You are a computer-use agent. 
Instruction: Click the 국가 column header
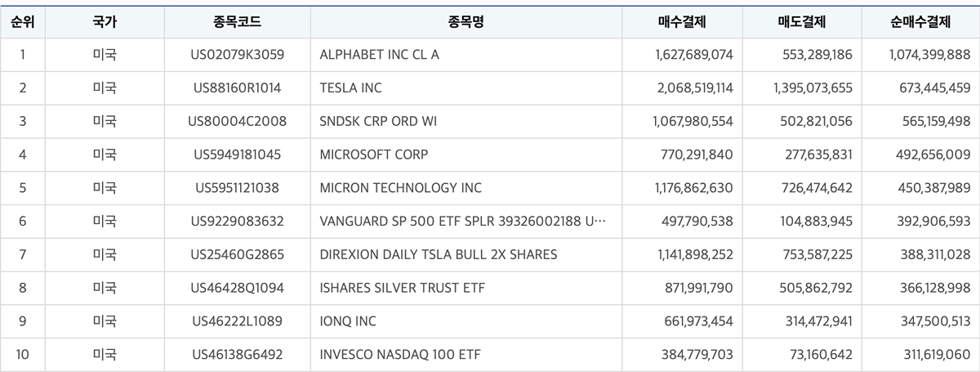(x=105, y=22)
